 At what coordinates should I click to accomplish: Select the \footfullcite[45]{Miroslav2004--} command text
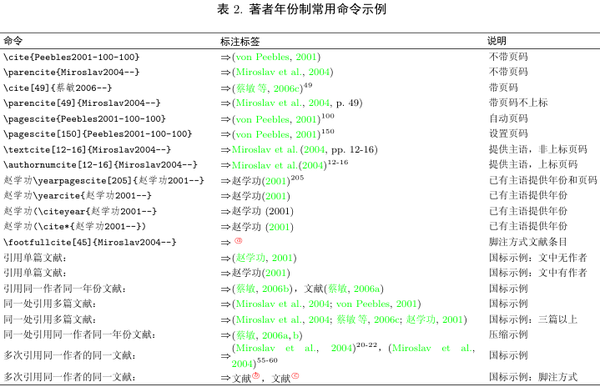(x=90, y=242)
